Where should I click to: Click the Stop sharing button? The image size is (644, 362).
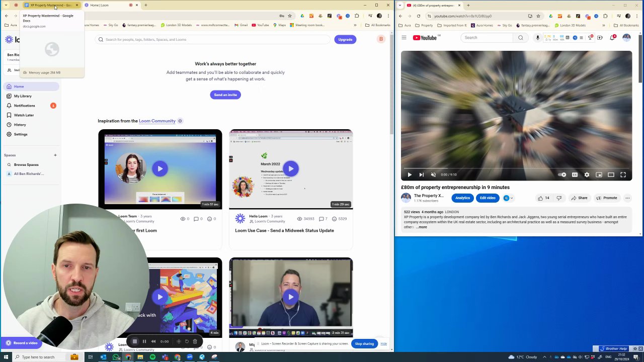[x=364, y=344]
